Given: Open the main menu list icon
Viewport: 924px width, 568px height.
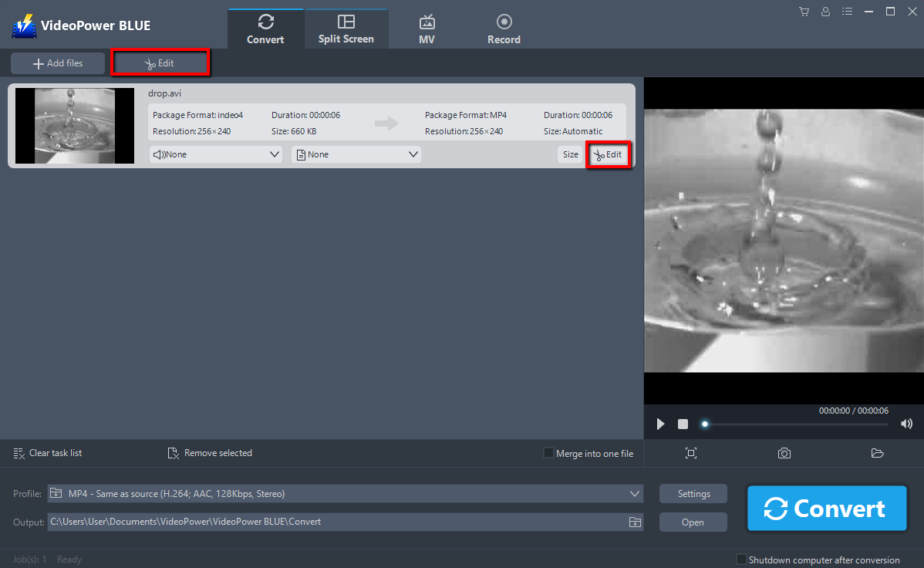Looking at the screenshot, I should (x=847, y=11).
